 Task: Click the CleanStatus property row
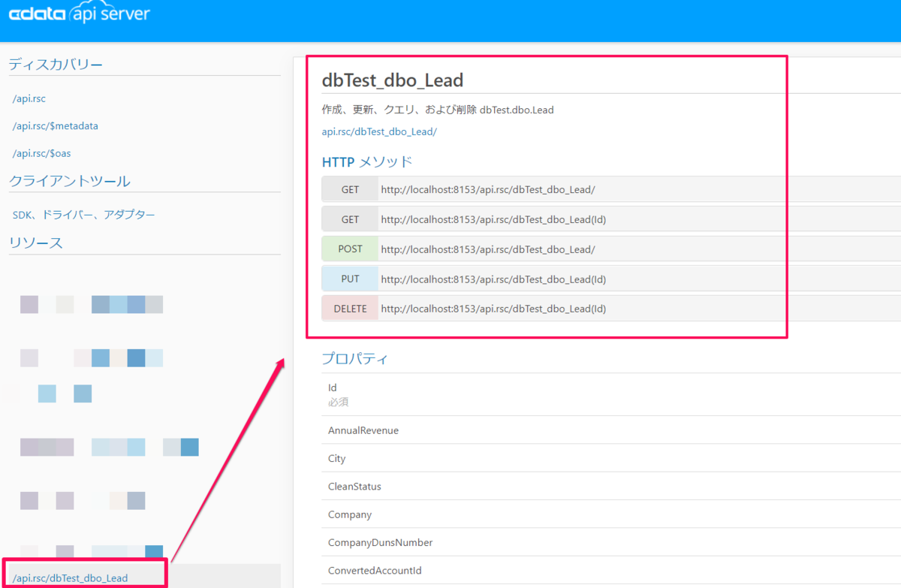pyautogui.click(x=611, y=486)
